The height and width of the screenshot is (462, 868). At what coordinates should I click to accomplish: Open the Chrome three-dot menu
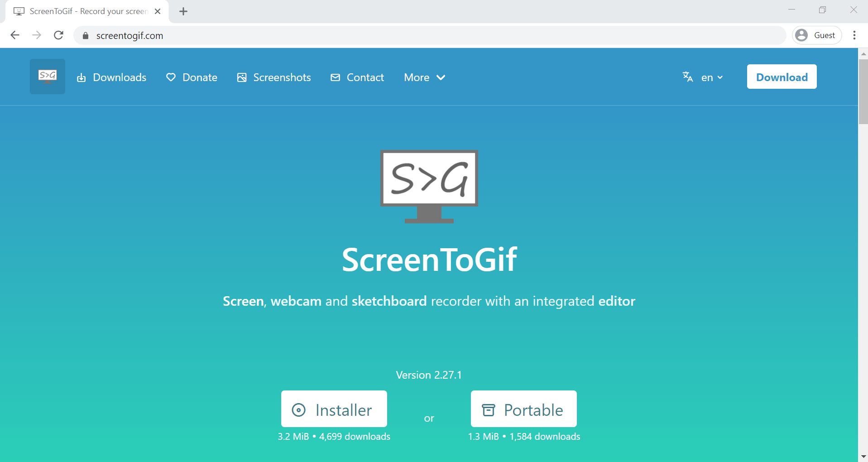(x=854, y=35)
